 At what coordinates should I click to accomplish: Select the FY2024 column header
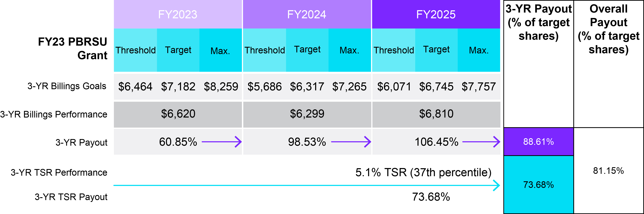click(x=307, y=15)
